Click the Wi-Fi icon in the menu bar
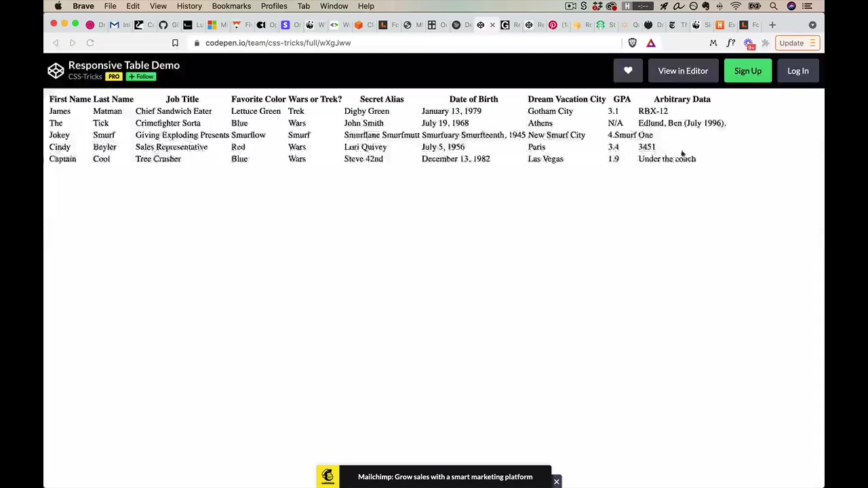The width and height of the screenshot is (868, 488). (x=736, y=6)
